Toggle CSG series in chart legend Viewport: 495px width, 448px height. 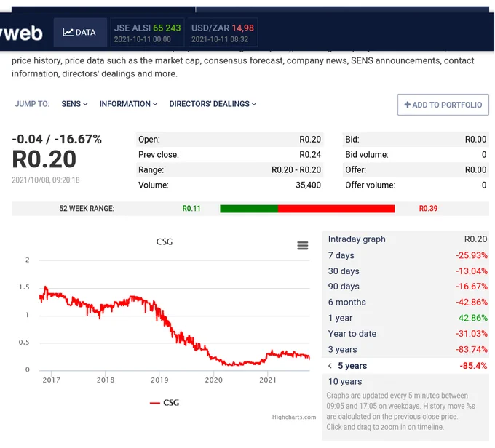tap(165, 403)
